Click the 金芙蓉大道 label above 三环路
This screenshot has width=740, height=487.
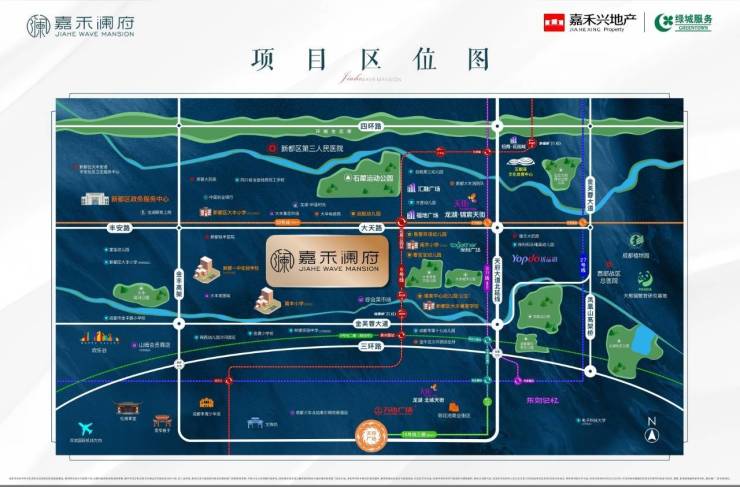tap(371, 324)
